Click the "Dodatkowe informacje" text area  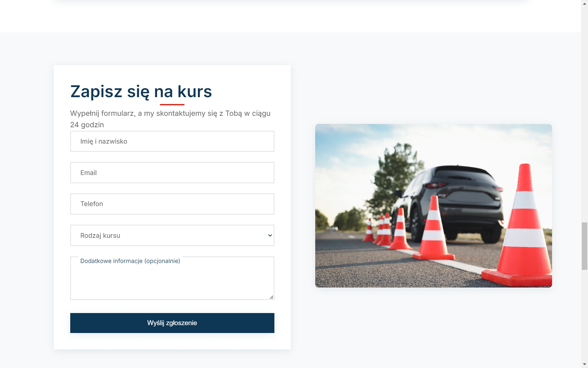pyautogui.click(x=172, y=278)
